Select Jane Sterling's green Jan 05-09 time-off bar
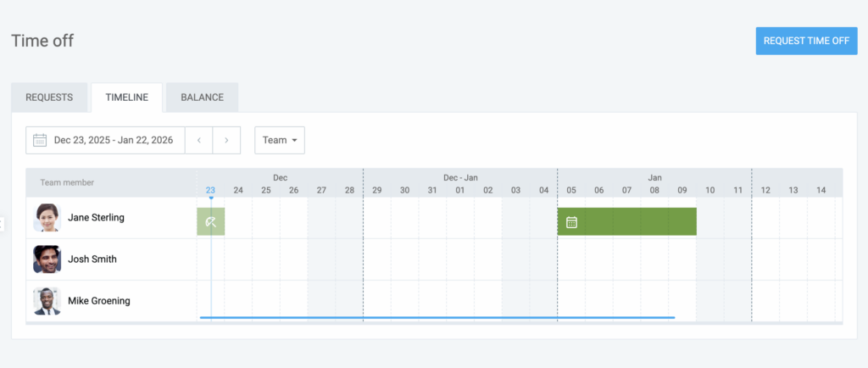Viewport: 868px width, 368px height. [x=636, y=222]
